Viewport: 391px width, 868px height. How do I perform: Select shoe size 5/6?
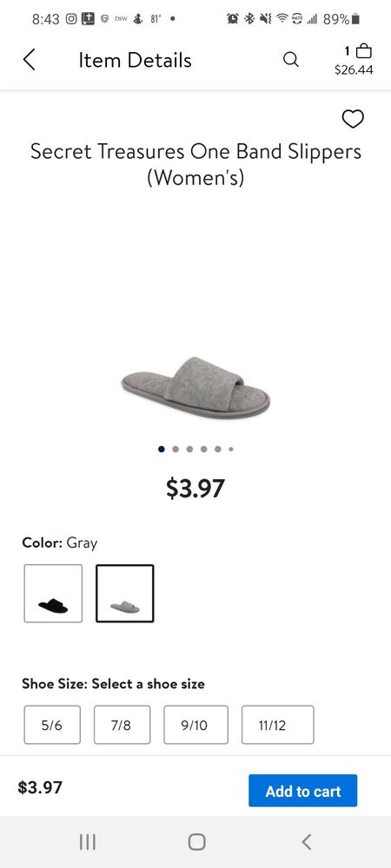tap(52, 725)
